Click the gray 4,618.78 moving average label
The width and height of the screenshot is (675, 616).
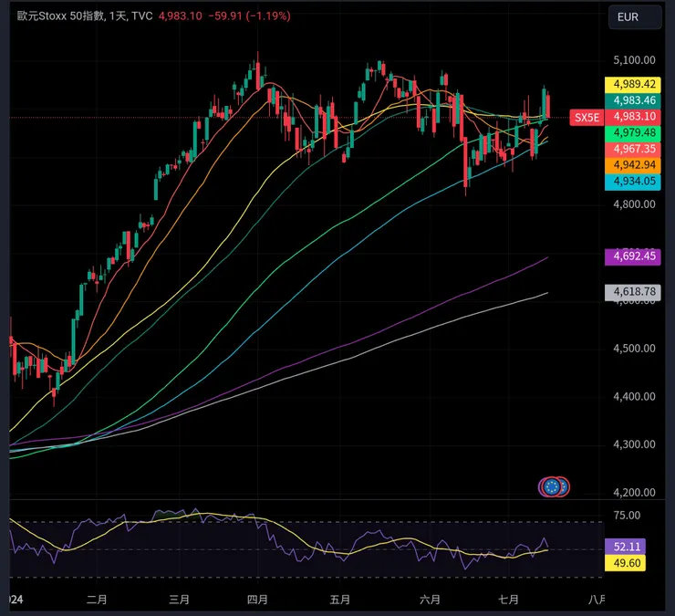(634, 292)
